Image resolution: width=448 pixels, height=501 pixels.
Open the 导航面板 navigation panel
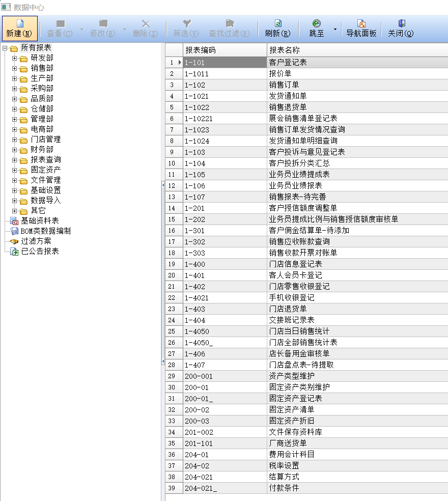pyautogui.click(x=361, y=29)
